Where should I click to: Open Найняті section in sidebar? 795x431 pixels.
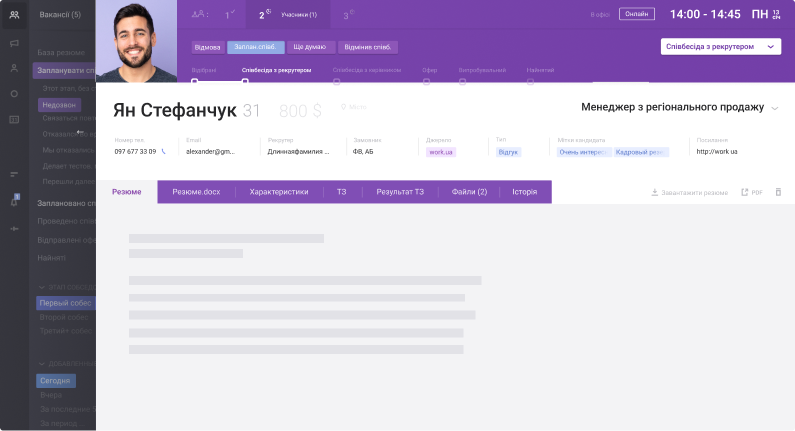click(51, 258)
